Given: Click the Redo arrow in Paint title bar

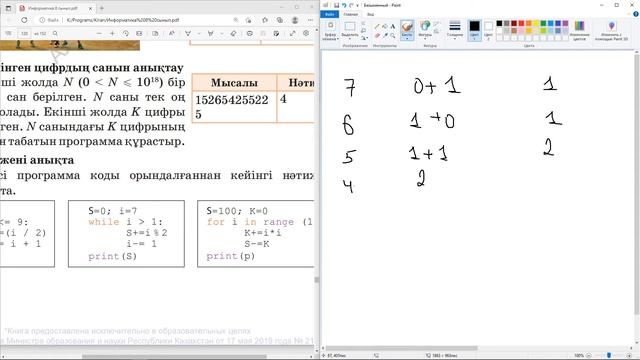Looking at the screenshot, I should coord(351,5).
